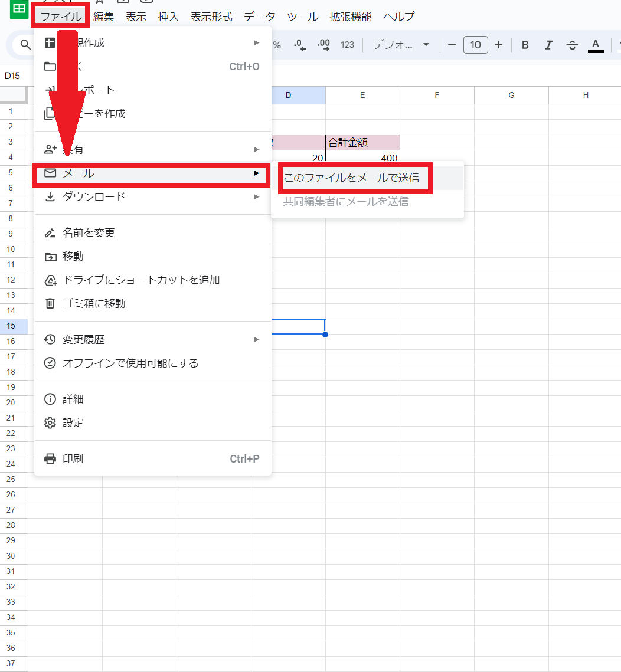Click the percent format icon
The image size is (621, 672).
(277, 45)
